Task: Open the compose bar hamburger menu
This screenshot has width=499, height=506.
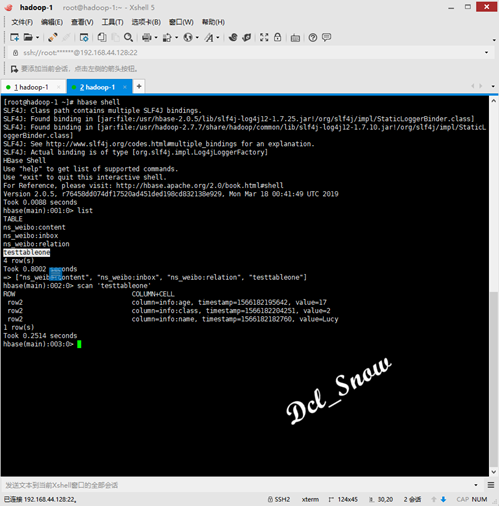Action: (491, 485)
